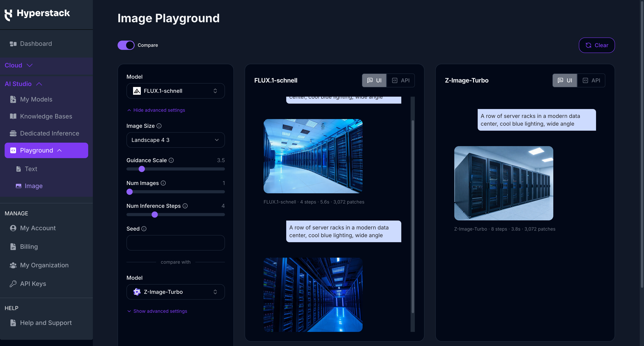Click the Guidance Scale info icon
Image resolution: width=644 pixels, height=346 pixels.
[x=171, y=160]
